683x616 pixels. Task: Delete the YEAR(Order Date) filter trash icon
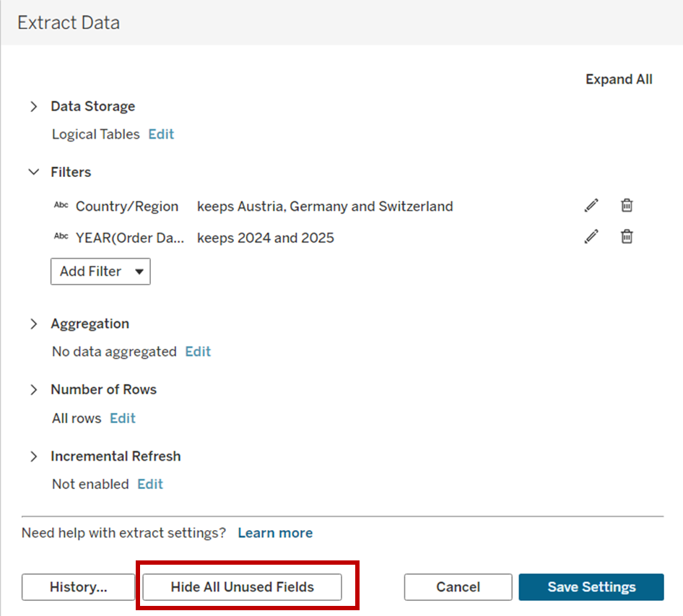click(627, 237)
